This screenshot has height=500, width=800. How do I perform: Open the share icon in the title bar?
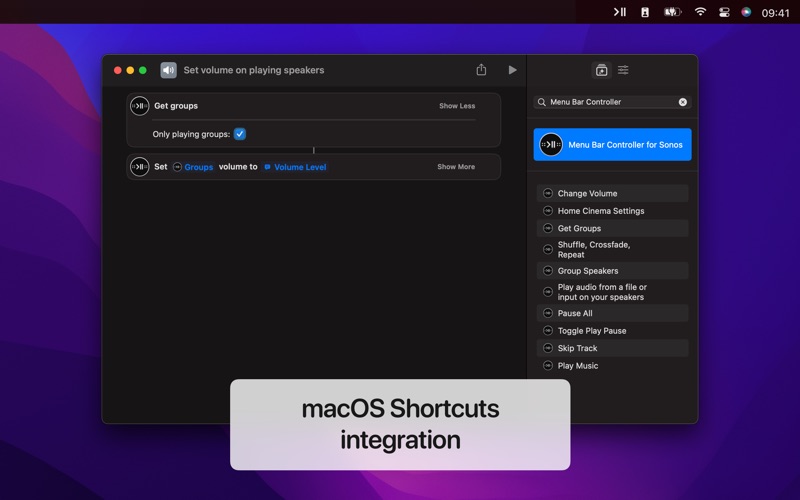point(481,69)
